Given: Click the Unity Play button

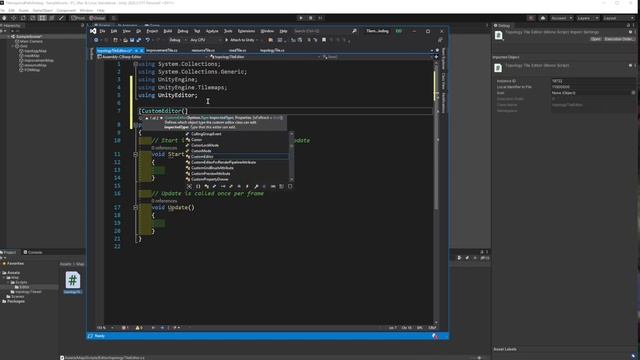Looking at the screenshot, I should 301,18.
